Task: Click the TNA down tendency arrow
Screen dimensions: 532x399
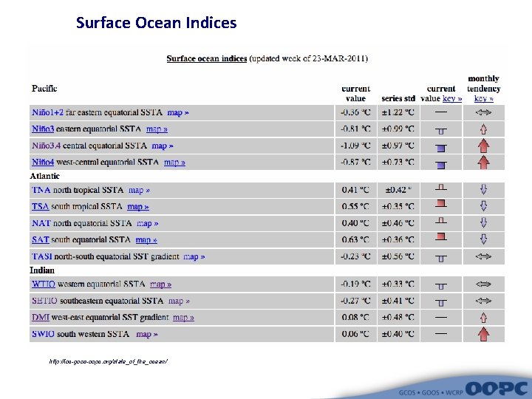Action: (x=483, y=189)
